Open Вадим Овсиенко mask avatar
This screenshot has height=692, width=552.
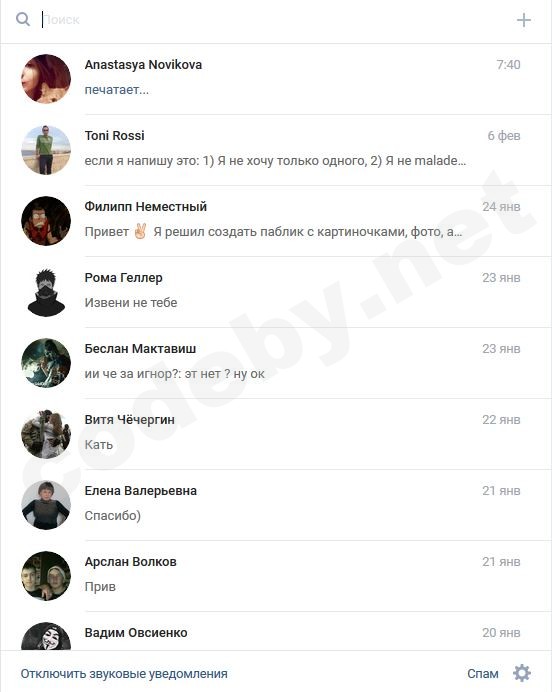point(46,636)
